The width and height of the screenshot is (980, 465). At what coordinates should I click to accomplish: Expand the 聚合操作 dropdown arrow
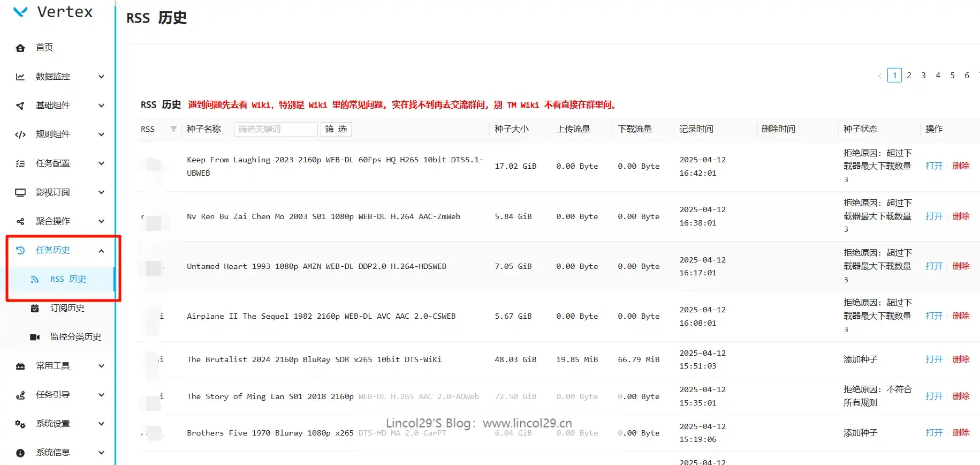click(x=101, y=221)
